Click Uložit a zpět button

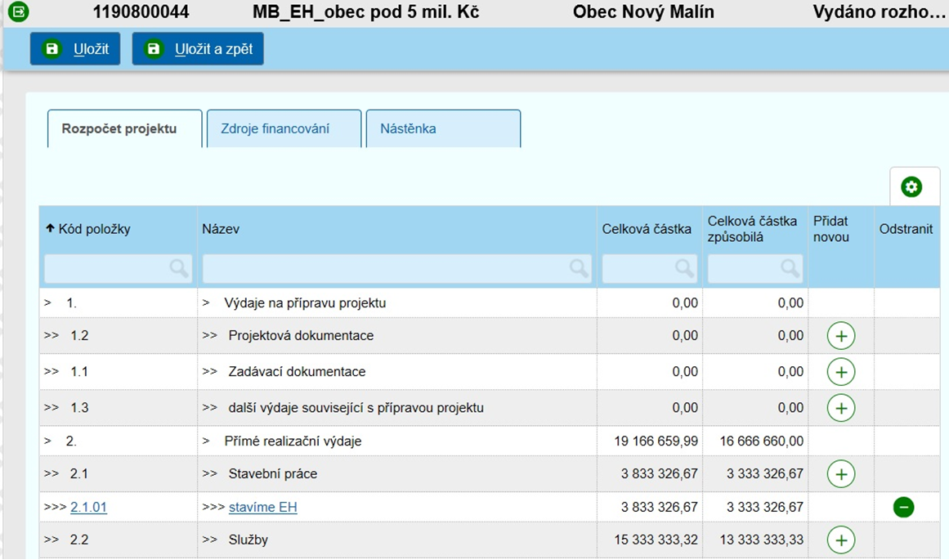(198, 49)
